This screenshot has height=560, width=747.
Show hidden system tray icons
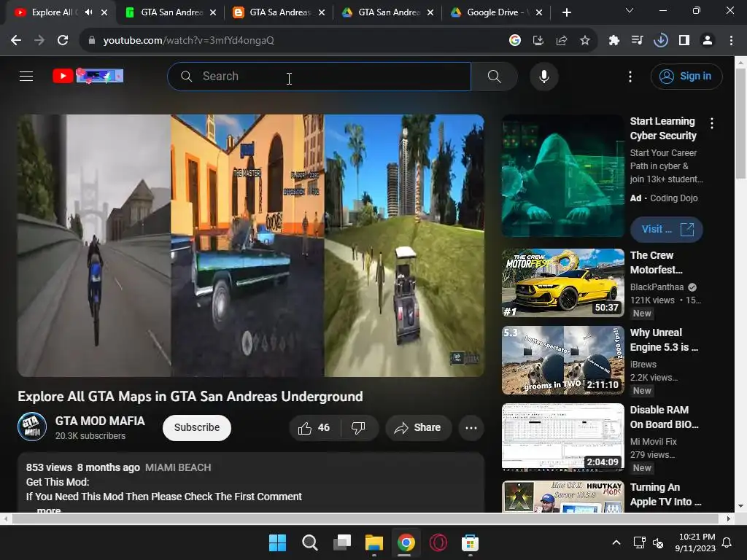point(616,542)
